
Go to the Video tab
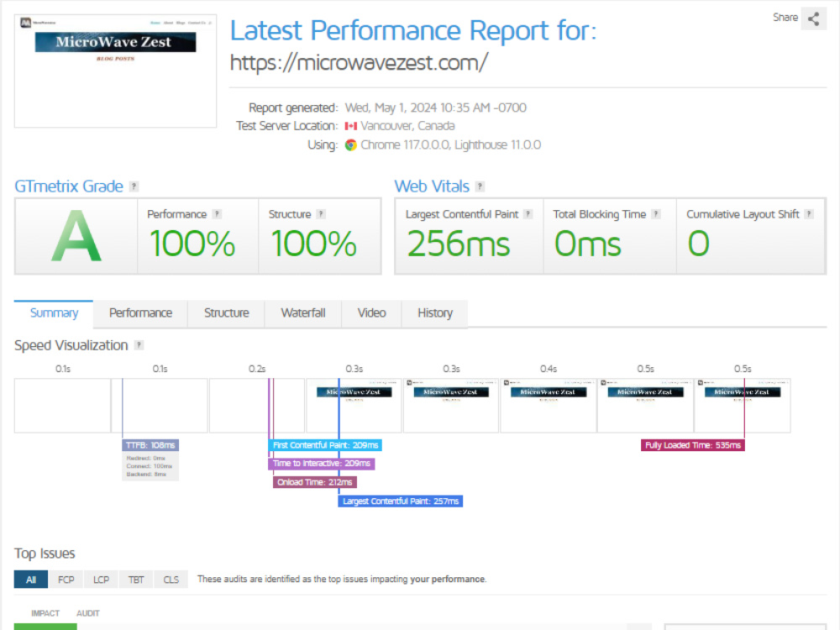pyautogui.click(x=371, y=313)
